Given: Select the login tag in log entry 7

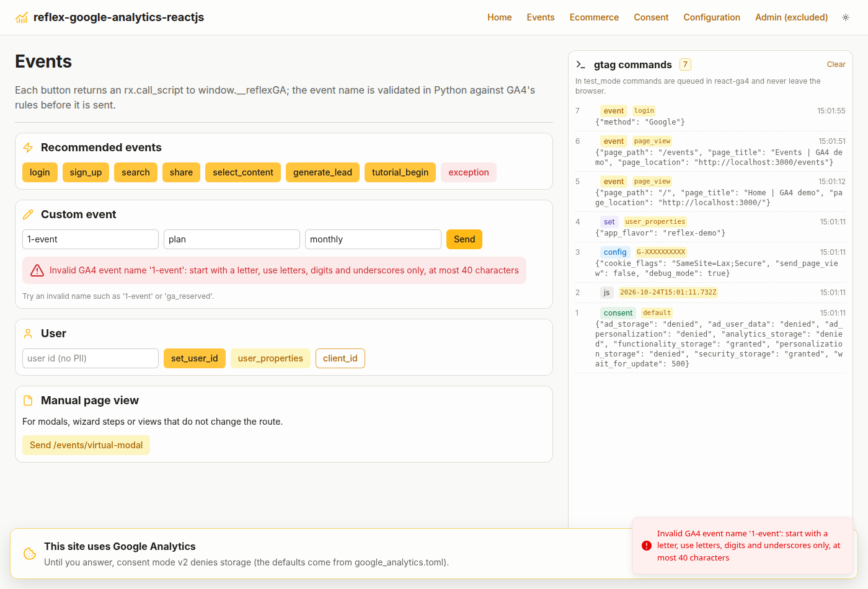Looking at the screenshot, I should point(644,111).
